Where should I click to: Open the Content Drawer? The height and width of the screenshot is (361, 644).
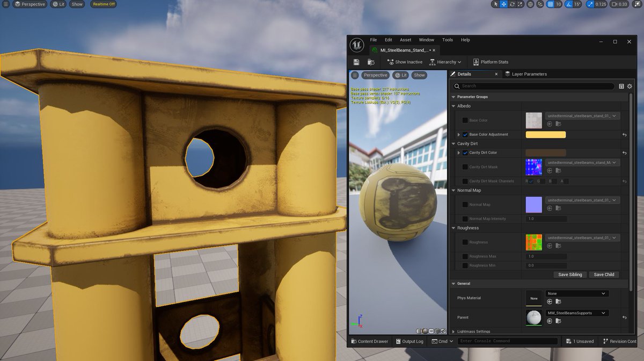pos(369,341)
